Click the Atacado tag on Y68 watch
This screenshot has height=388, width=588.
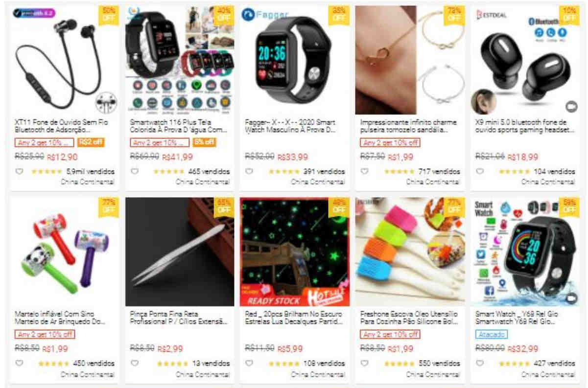(x=491, y=335)
